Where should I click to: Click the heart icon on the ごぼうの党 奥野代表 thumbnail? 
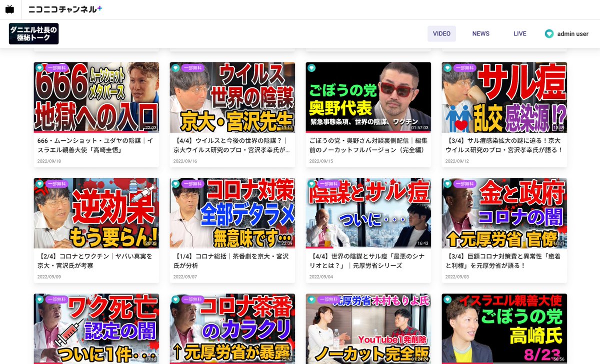pyautogui.click(x=311, y=68)
